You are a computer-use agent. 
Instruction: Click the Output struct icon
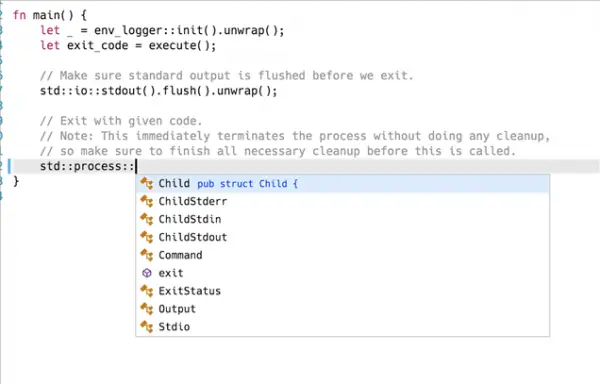point(147,309)
